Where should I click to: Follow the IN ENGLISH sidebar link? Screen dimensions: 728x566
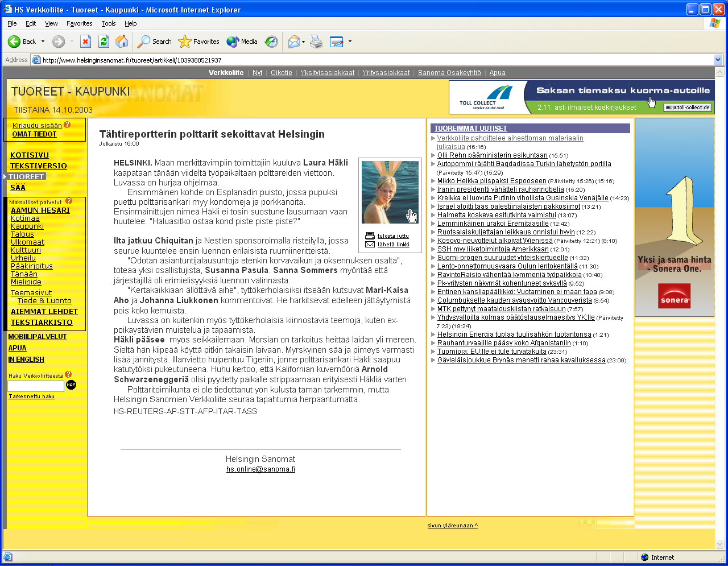26,360
